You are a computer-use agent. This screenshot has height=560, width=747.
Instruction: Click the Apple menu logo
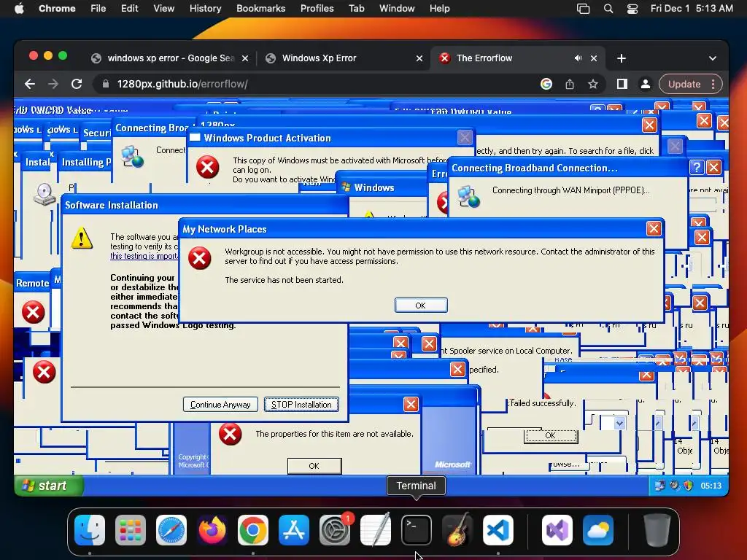19,9
